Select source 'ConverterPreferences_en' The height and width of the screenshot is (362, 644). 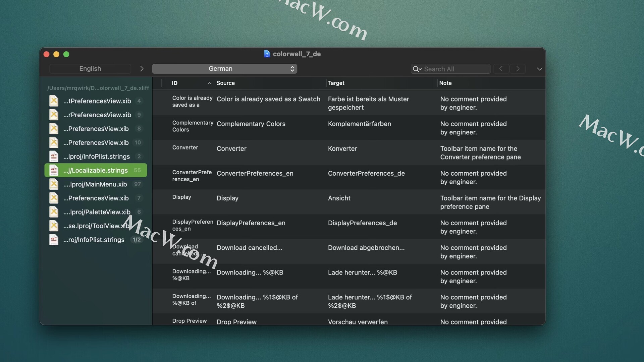tap(255, 174)
